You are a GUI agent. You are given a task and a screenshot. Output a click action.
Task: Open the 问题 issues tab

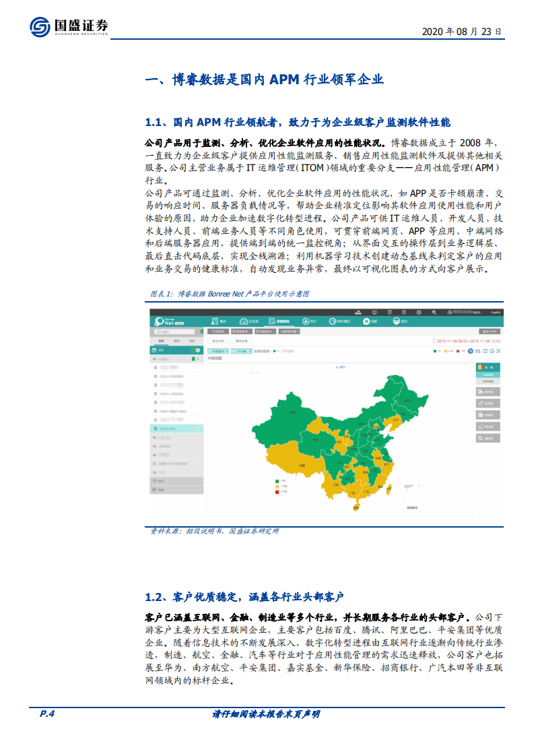click(x=370, y=321)
